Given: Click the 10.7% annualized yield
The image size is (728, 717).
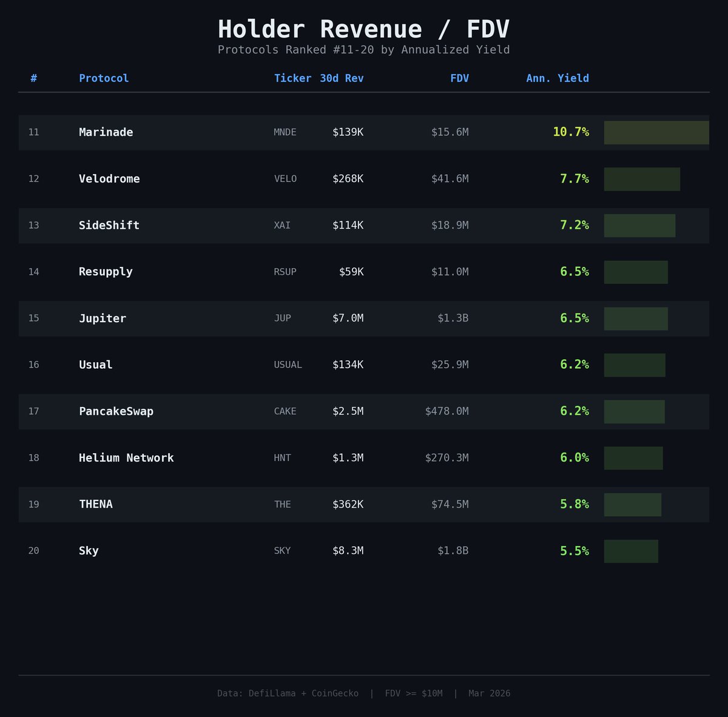Looking at the screenshot, I should tap(571, 132).
